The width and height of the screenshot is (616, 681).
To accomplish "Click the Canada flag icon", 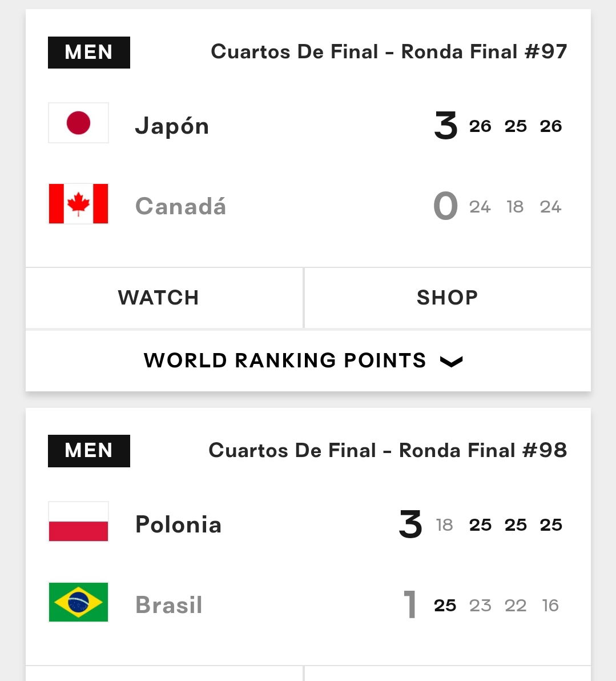I will click(78, 204).
